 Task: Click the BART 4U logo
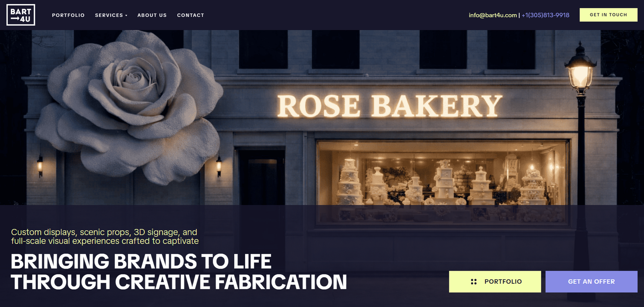(x=21, y=15)
